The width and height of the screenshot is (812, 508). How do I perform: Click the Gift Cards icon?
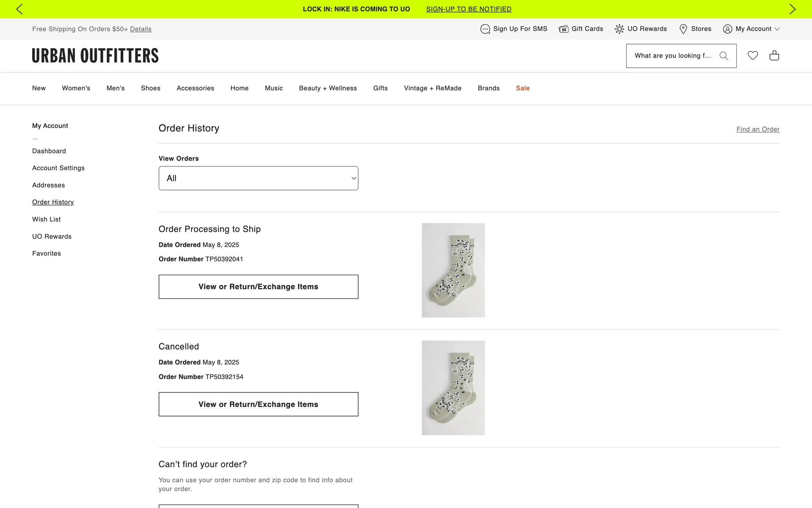[563, 29]
